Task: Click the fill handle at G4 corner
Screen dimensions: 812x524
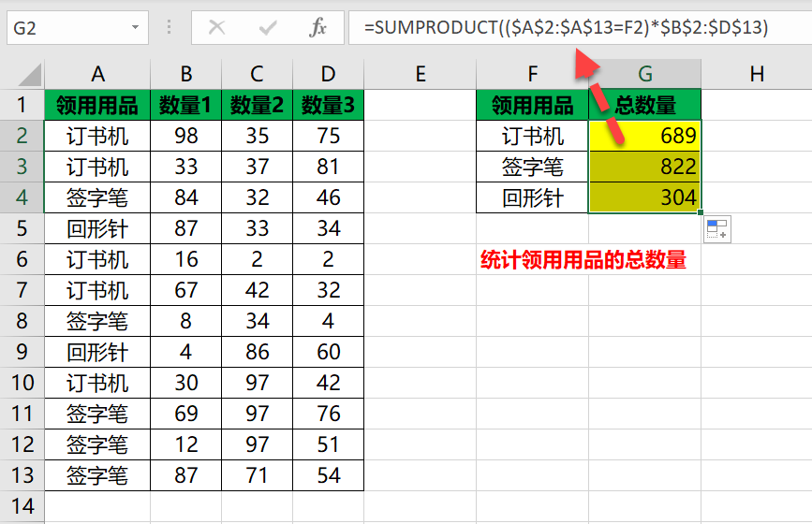Action: click(701, 212)
